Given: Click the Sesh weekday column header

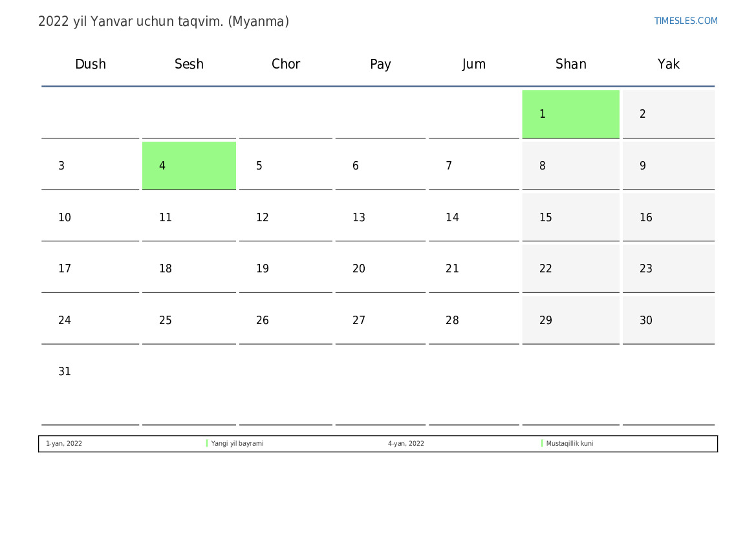Looking at the screenshot, I should [x=189, y=64].
